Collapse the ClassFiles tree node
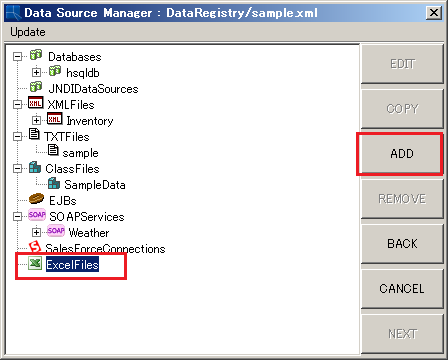Viewport: 448px width, 360px height. (x=17, y=168)
